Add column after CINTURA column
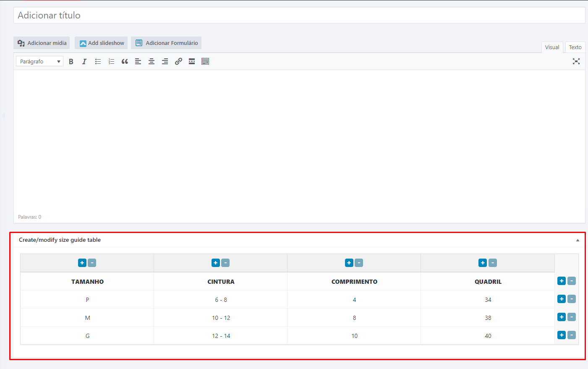588x369 pixels. [x=216, y=263]
